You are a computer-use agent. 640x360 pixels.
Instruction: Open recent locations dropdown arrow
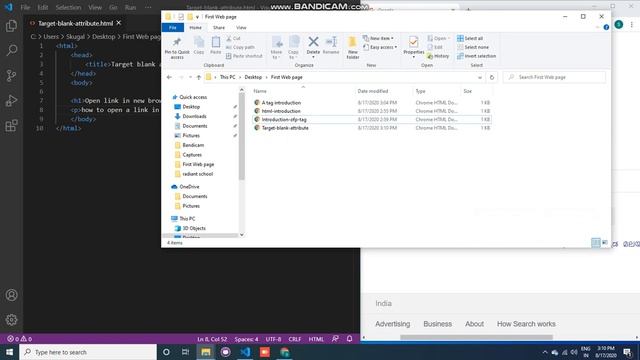[x=190, y=77]
